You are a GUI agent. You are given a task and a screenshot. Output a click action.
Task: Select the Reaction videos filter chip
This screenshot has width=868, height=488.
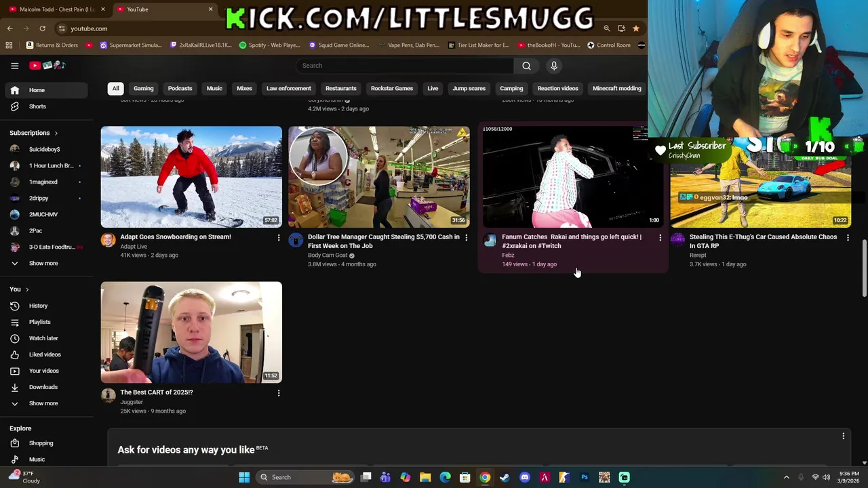pyautogui.click(x=557, y=88)
